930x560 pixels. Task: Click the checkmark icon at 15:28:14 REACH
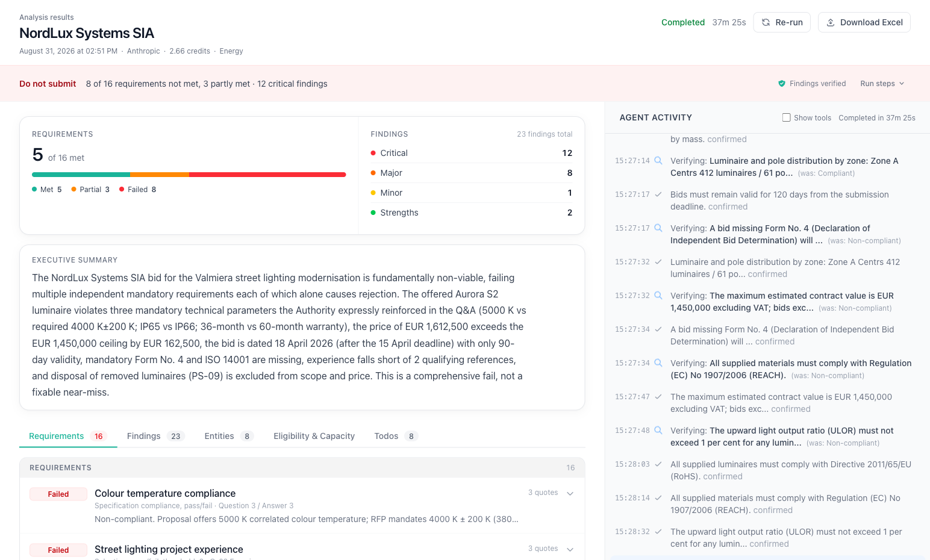click(x=658, y=498)
